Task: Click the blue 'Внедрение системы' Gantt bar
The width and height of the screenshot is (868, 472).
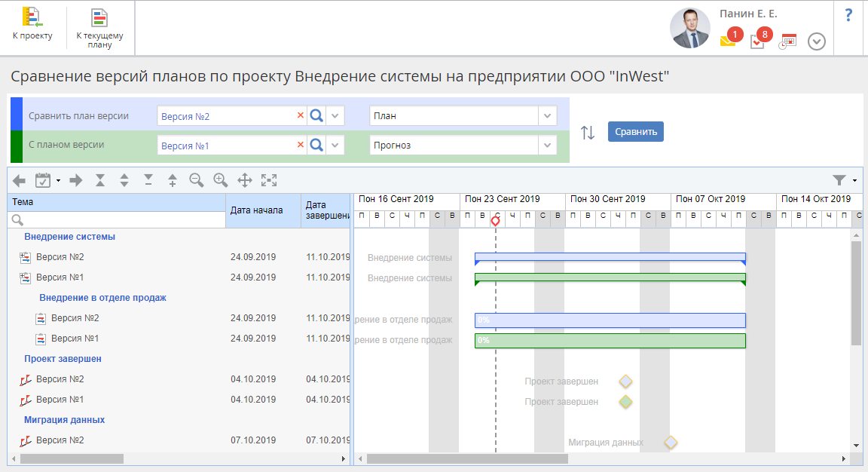Action: tap(610, 257)
